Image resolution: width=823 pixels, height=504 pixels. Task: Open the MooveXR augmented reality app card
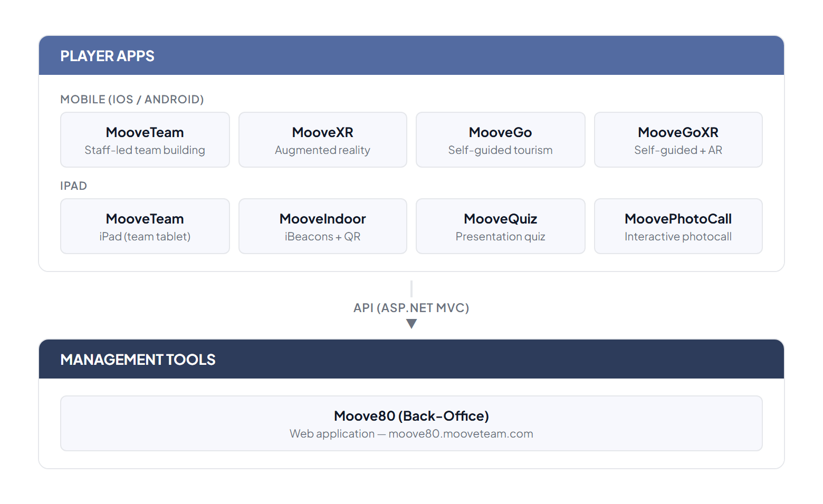pyautogui.click(x=322, y=140)
